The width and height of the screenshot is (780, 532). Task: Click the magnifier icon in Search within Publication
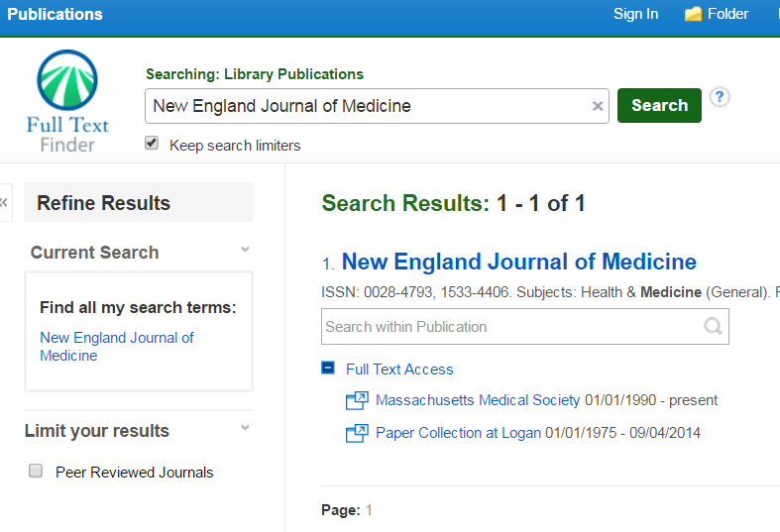713,326
